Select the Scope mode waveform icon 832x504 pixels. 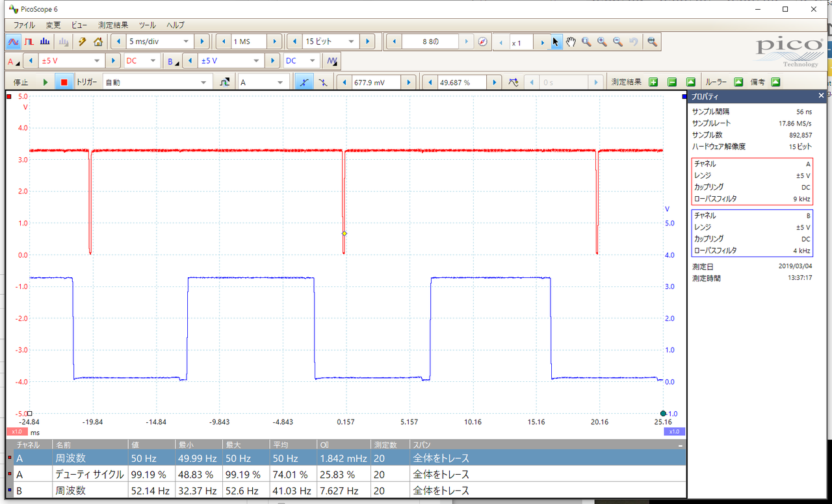pos(13,42)
